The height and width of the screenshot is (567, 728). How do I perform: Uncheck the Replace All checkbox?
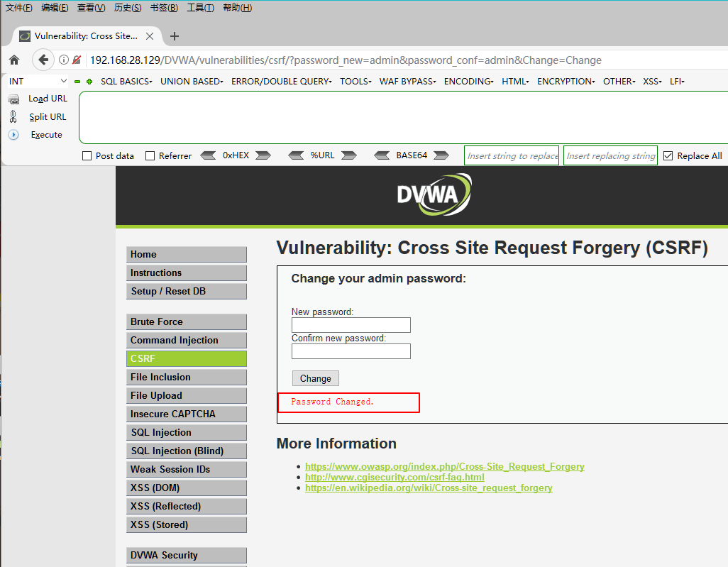668,156
